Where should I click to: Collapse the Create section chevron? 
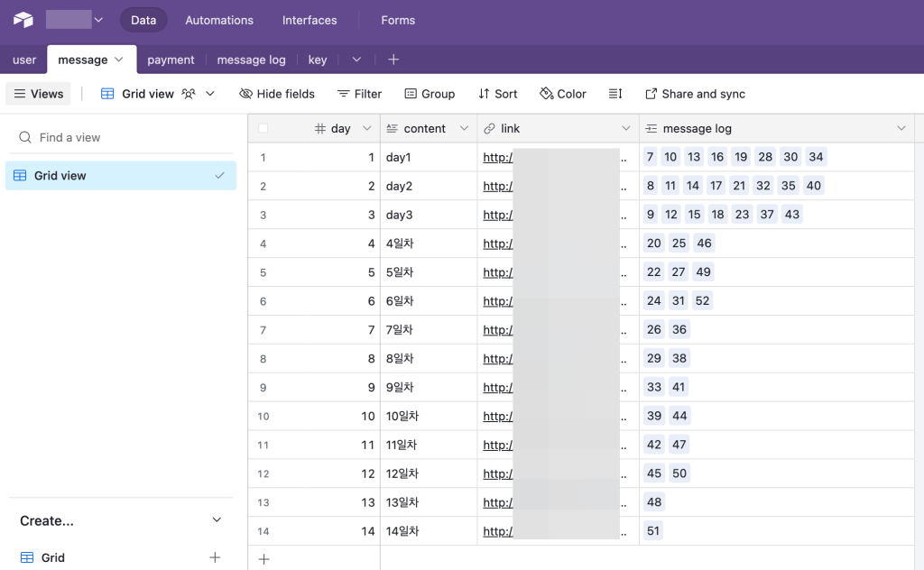click(216, 520)
